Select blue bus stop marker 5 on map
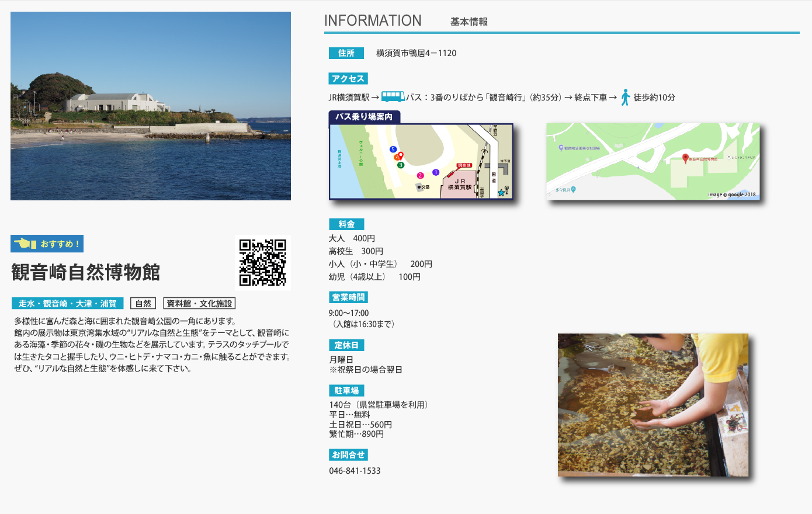812x514 pixels. (393, 150)
